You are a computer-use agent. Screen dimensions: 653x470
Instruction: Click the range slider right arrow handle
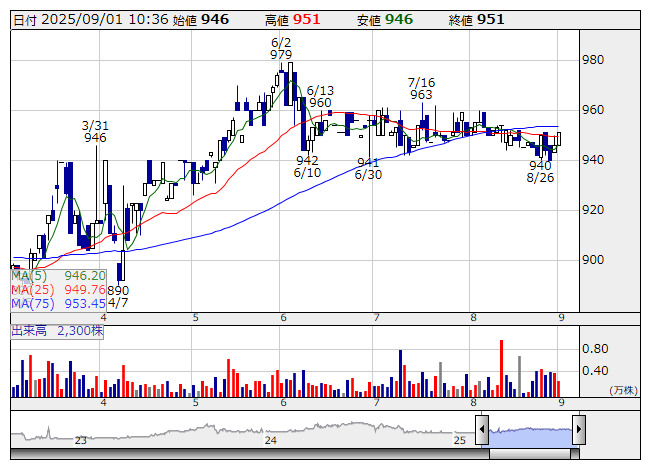pyautogui.click(x=579, y=429)
